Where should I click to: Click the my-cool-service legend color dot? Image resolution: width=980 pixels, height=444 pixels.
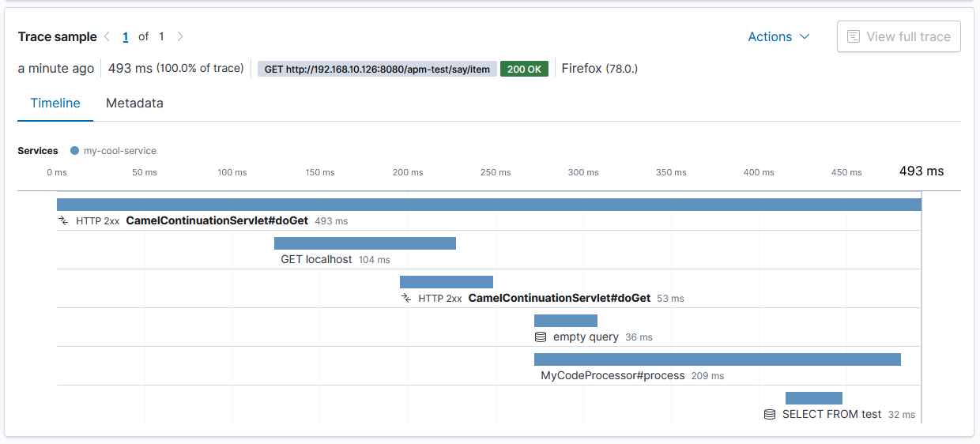74,150
